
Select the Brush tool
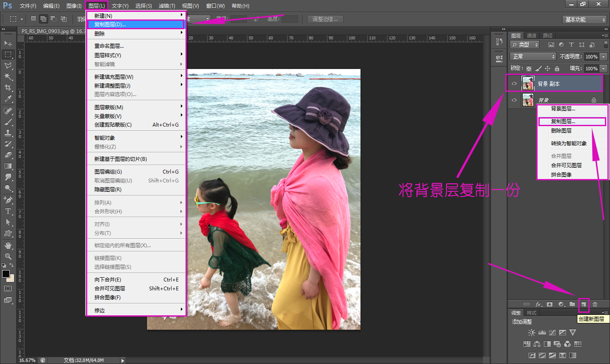[x=8, y=122]
